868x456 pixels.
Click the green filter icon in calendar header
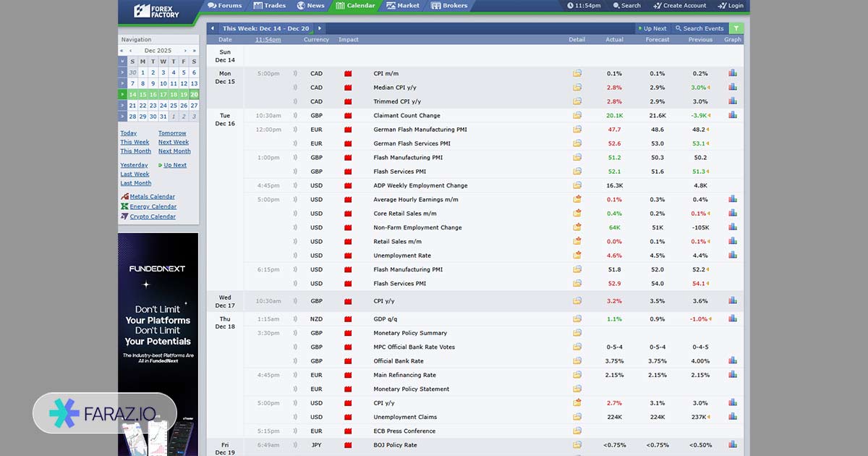736,28
